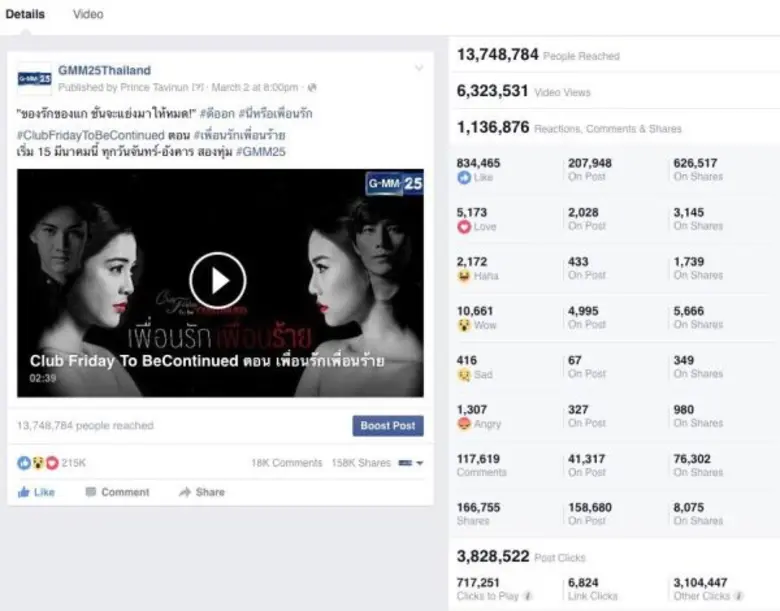Click the Angry reaction emoji icon
This screenshot has width=780, height=611.
464,423
